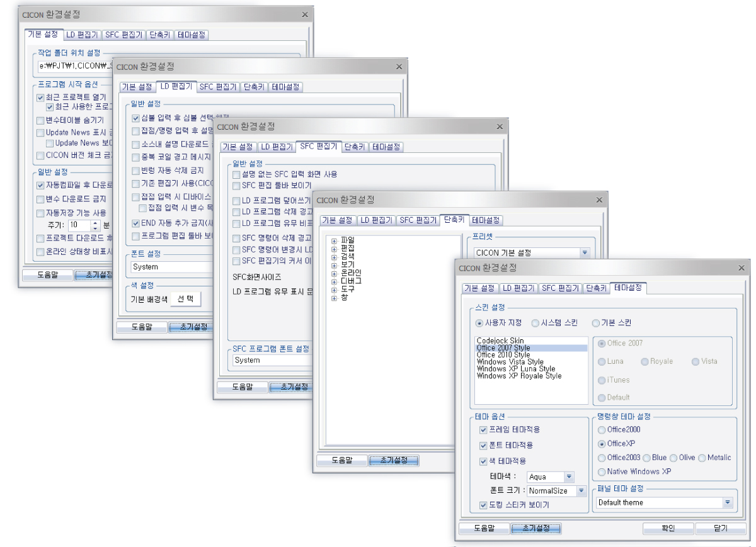This screenshot has height=547, width=756.
Task: Enable SFC 편집 툴바 보이기 checkbox
Action: 236,186
